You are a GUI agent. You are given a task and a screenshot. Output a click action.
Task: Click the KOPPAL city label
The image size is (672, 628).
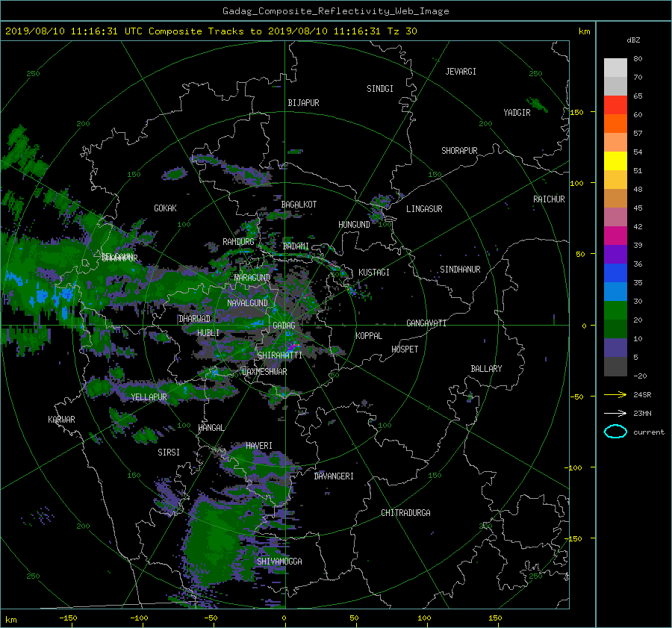point(369,336)
